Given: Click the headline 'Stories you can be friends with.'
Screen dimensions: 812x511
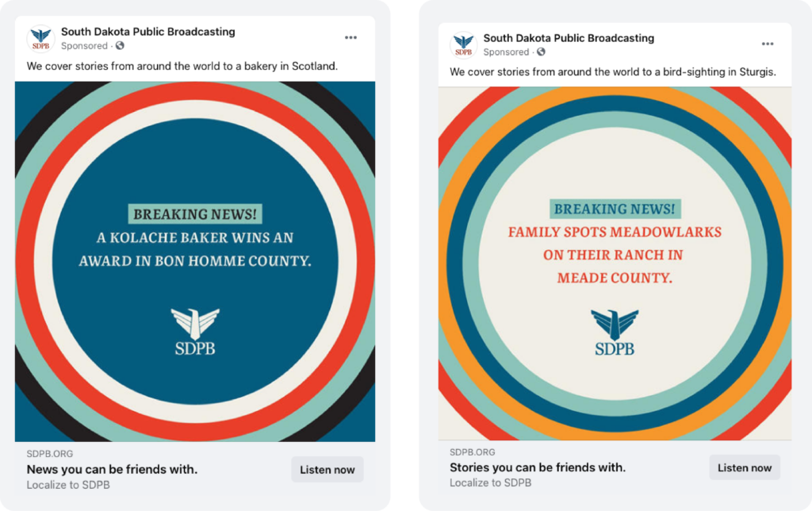Looking at the screenshot, I should pos(538,467).
